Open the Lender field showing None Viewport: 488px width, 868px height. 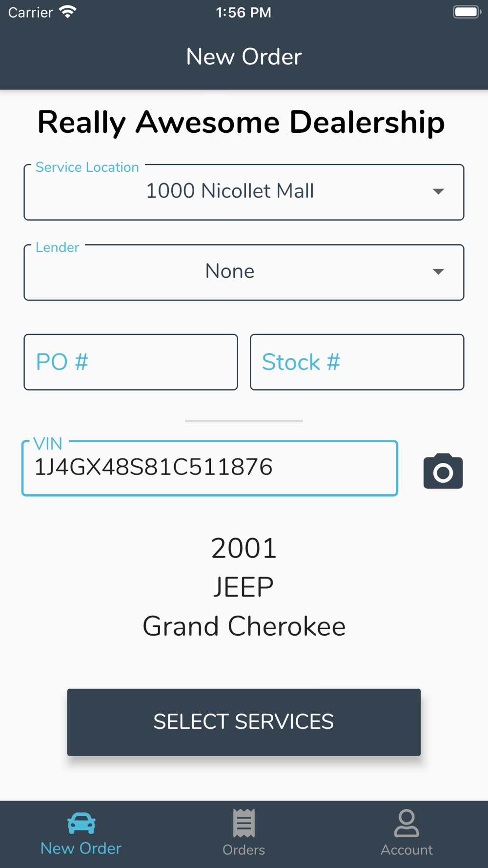click(x=244, y=272)
